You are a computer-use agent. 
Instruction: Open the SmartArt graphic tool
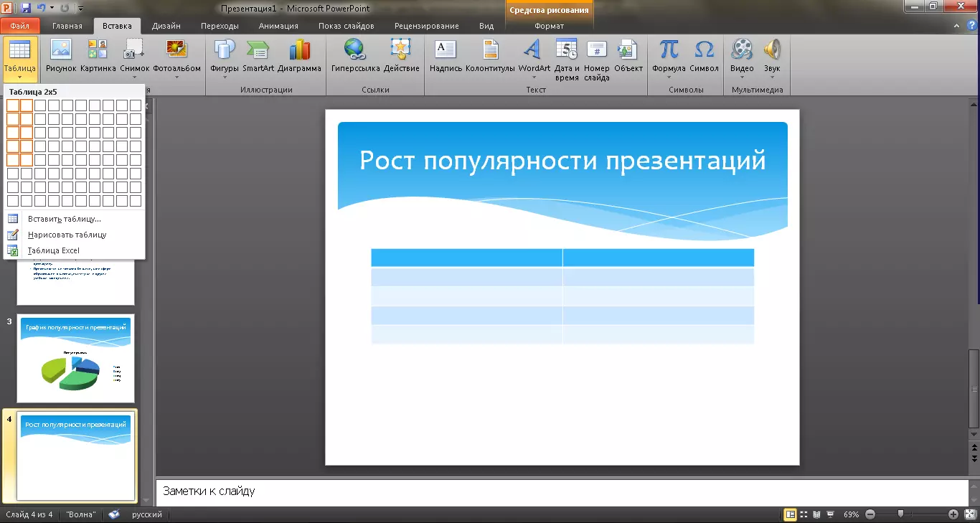pos(258,56)
